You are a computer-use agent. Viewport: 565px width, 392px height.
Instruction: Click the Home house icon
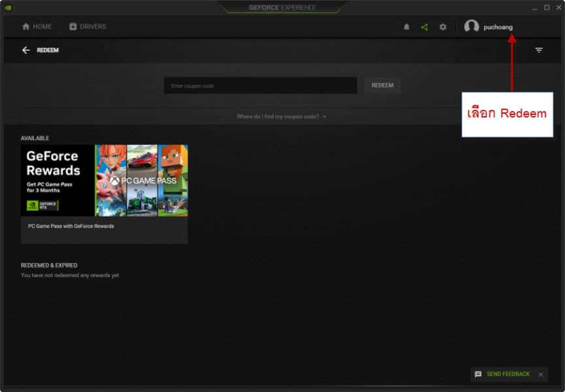click(26, 27)
